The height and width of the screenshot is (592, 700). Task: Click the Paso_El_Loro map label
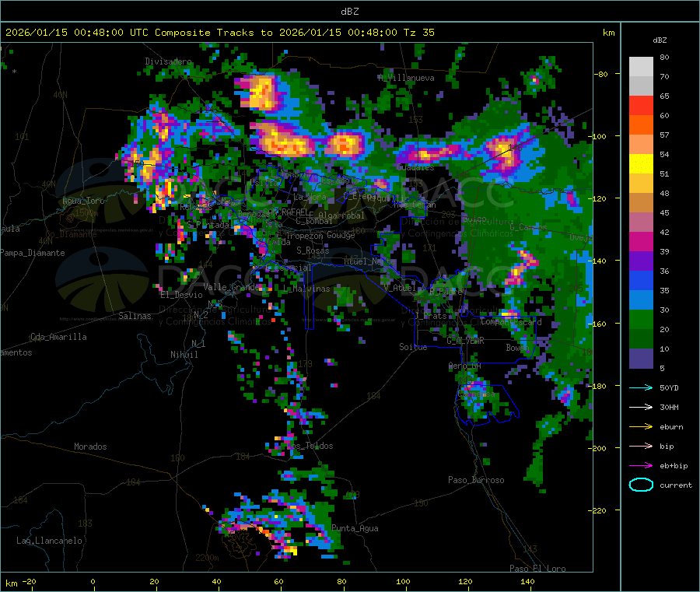point(537,569)
